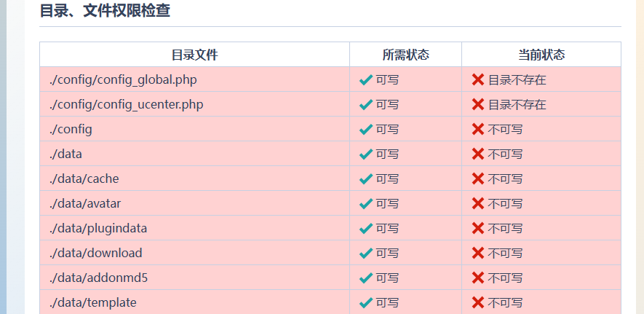Click the green checkmark in the ./data row
Viewport: 644px width, 314px height.
click(365, 154)
